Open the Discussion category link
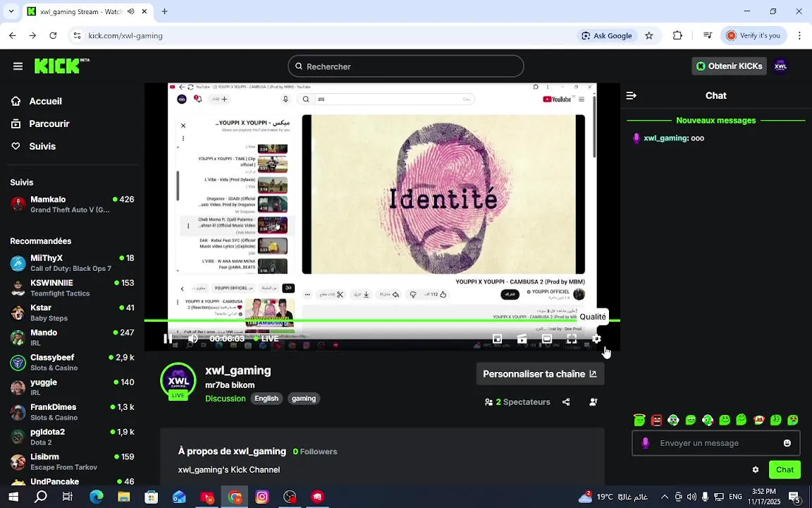The width and height of the screenshot is (812, 508). 226,399
